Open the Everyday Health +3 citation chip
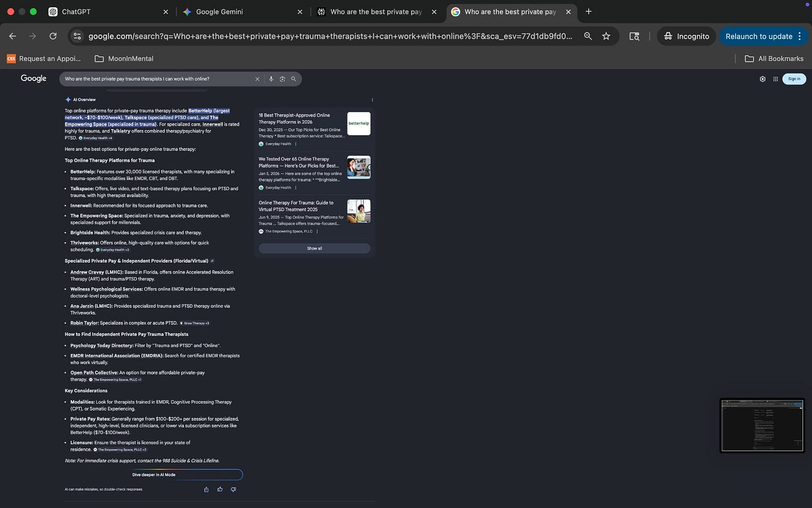The width and height of the screenshot is (812, 508). click(113, 250)
